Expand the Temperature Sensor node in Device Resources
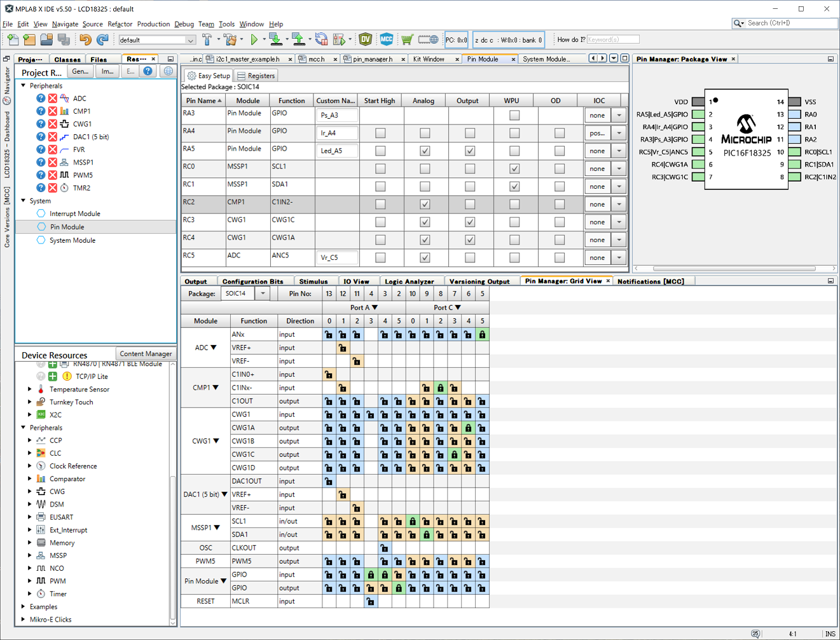Viewport: 840px width, 640px height. [x=29, y=390]
